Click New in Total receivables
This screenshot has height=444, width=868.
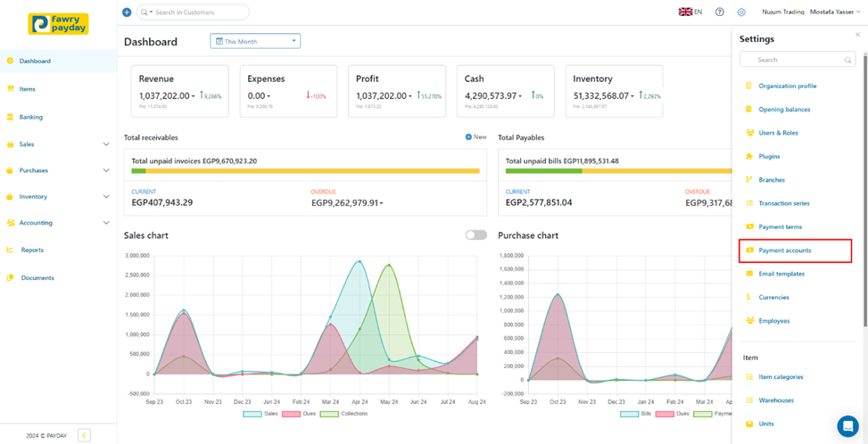tap(475, 137)
